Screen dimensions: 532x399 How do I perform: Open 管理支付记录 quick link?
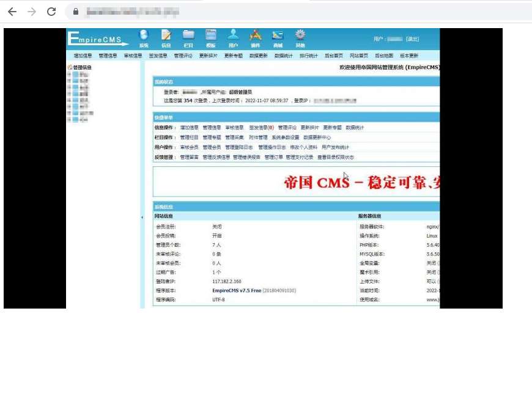coord(300,157)
